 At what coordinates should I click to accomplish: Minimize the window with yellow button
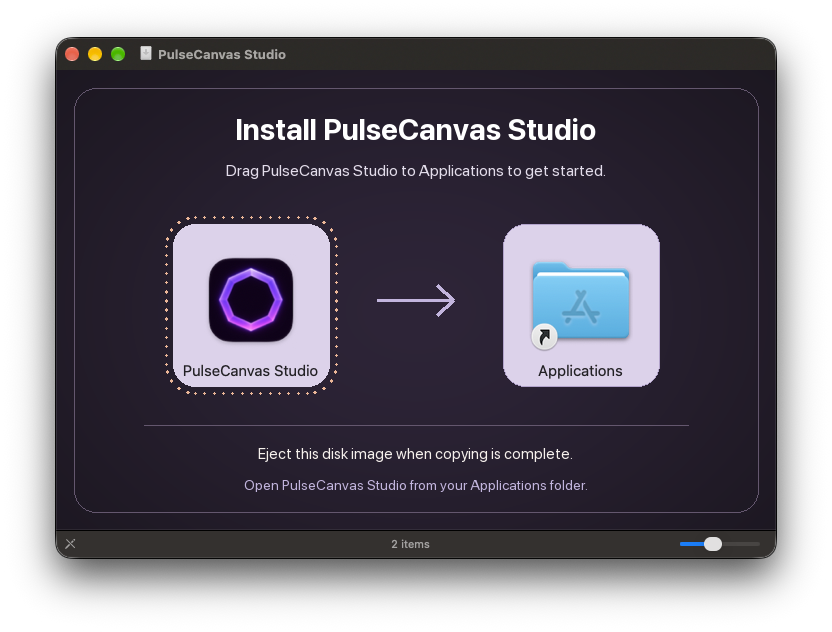(95, 54)
